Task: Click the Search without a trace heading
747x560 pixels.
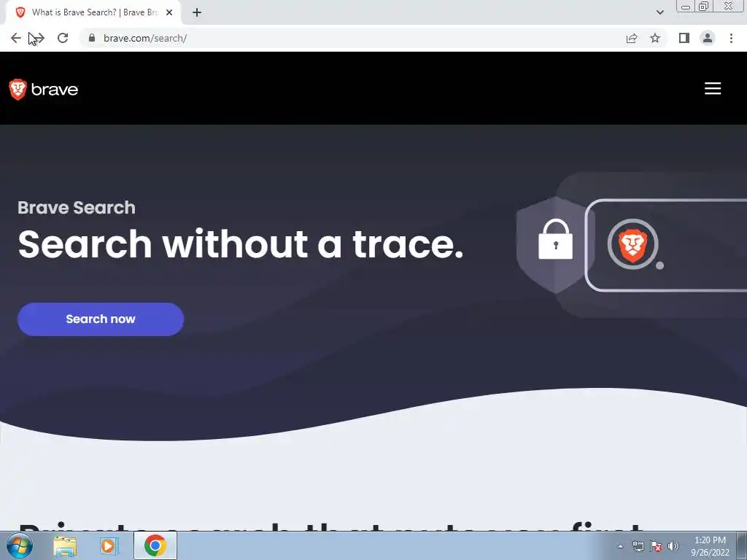Action: 241,244
